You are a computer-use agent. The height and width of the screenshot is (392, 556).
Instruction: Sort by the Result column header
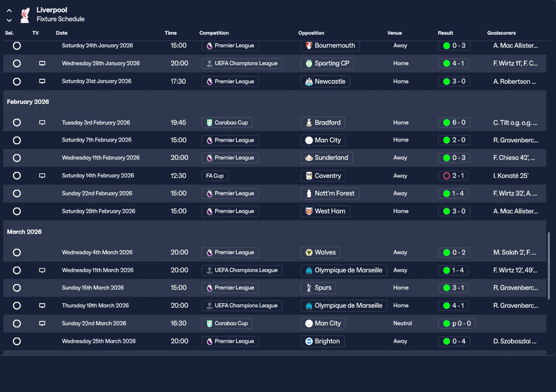(446, 33)
